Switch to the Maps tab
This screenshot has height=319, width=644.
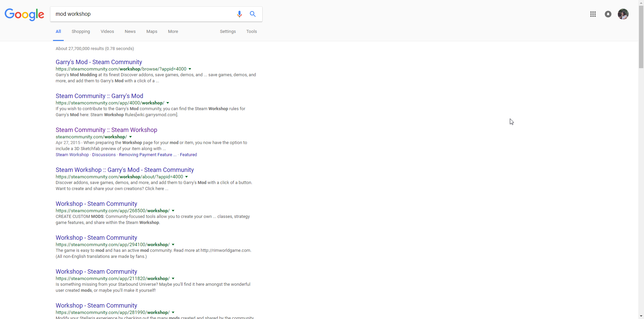[152, 32]
